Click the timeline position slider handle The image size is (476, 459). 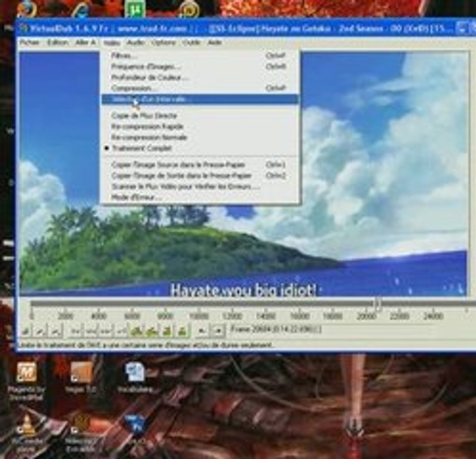coord(377,304)
